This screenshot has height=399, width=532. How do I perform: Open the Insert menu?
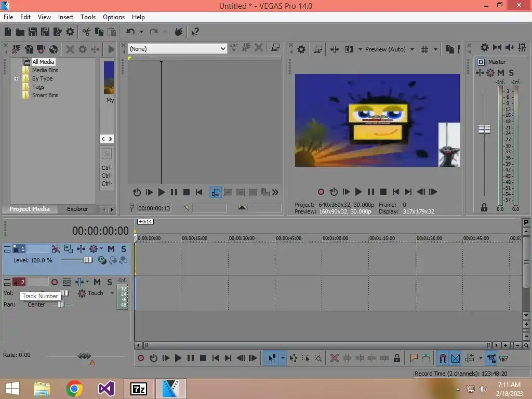[65, 17]
